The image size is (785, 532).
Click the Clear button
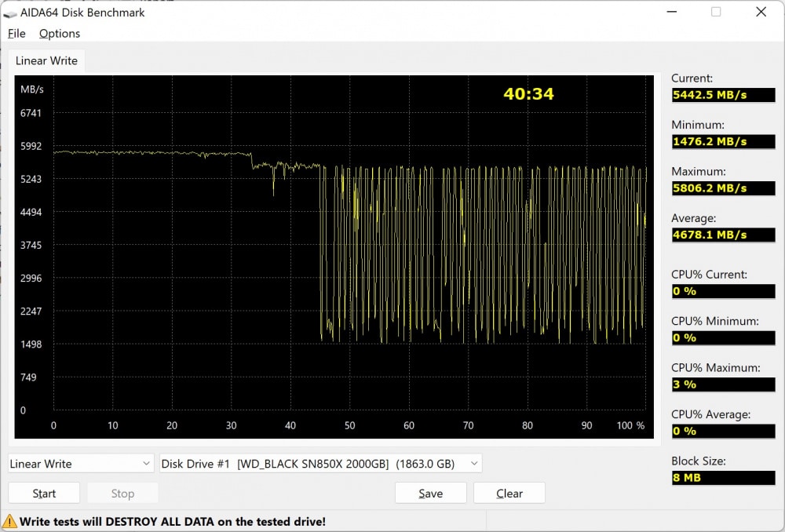point(509,493)
